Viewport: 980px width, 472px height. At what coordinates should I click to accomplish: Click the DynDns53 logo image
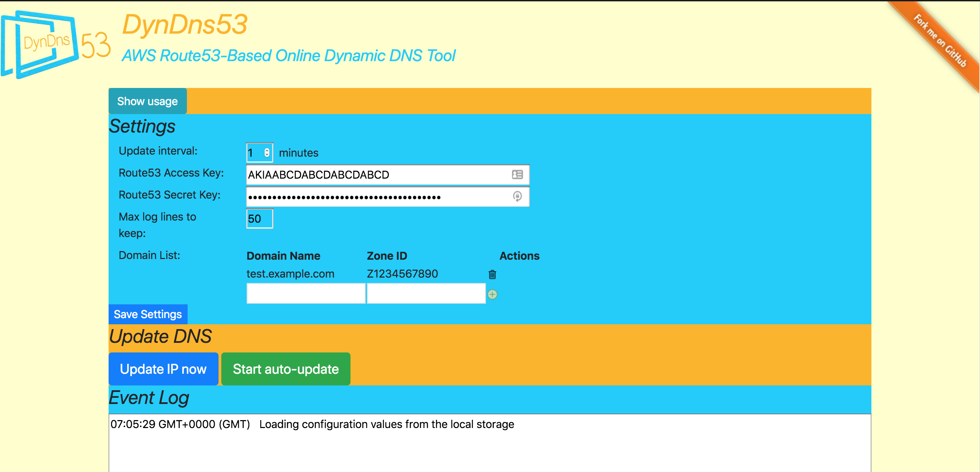click(55, 45)
